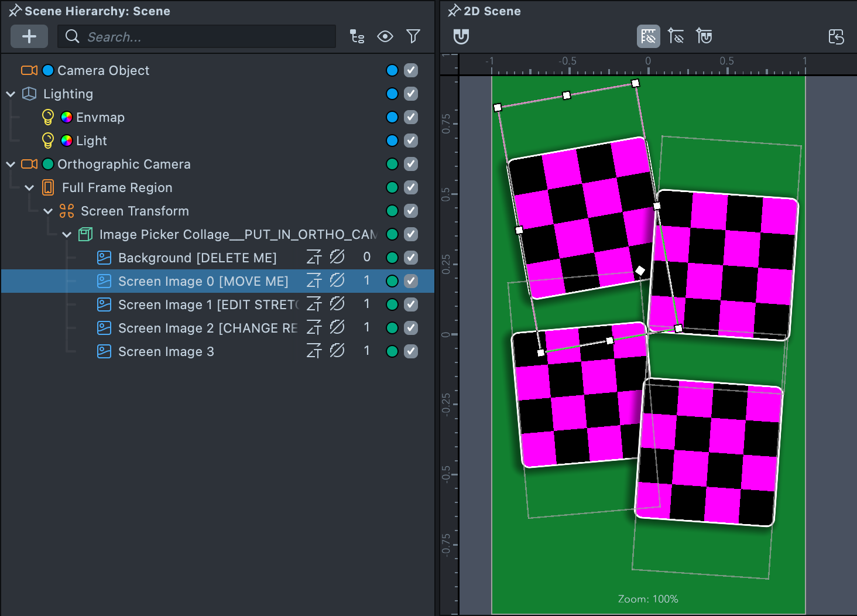This screenshot has width=857, height=616.
Task: Uncheck the Camera Object checkbox
Action: (411, 70)
